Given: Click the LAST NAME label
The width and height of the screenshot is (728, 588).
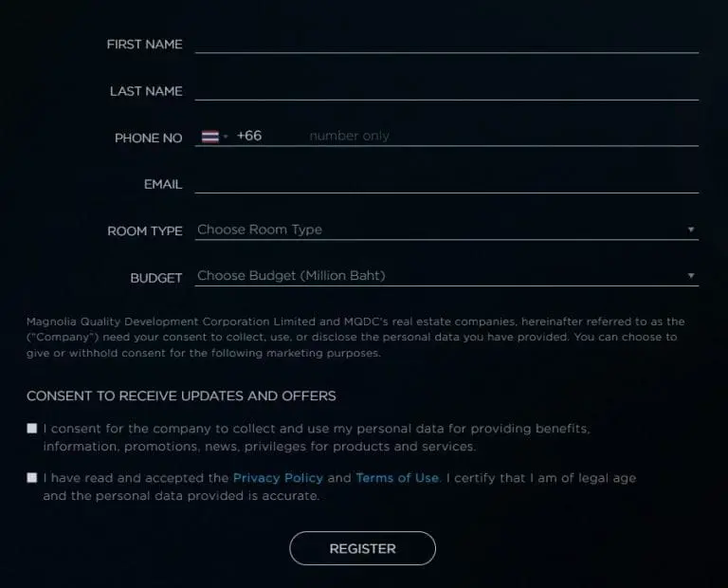Looking at the screenshot, I should pos(146,91).
